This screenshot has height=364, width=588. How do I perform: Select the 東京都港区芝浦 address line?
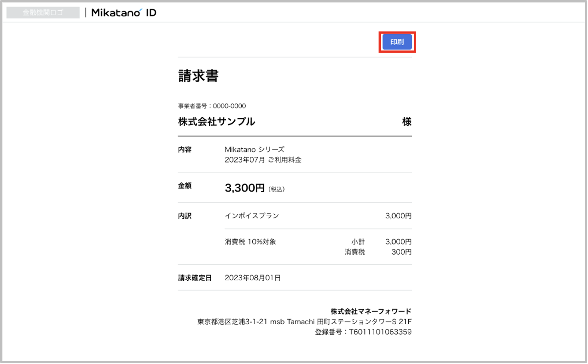(x=305, y=321)
